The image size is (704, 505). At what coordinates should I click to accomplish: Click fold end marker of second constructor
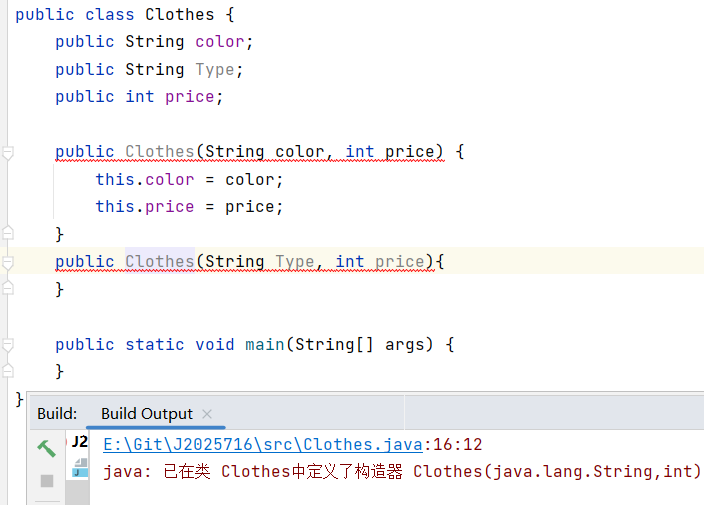click(8, 288)
